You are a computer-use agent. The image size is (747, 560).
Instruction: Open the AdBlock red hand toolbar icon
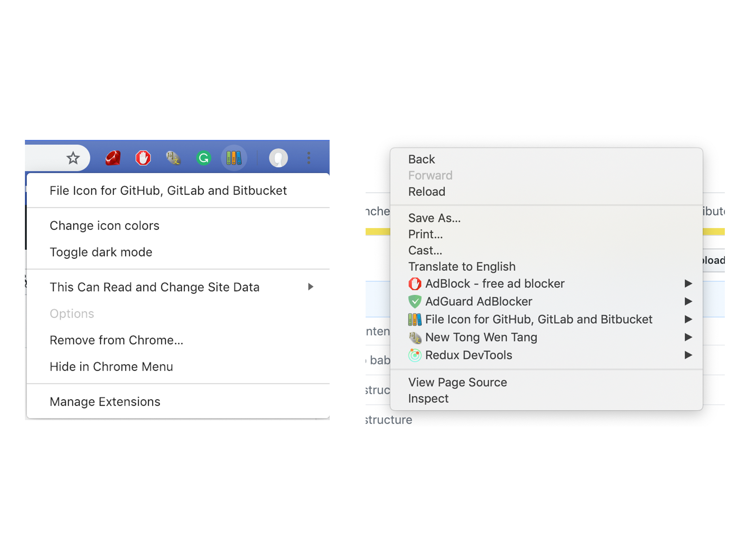pyautogui.click(x=143, y=158)
